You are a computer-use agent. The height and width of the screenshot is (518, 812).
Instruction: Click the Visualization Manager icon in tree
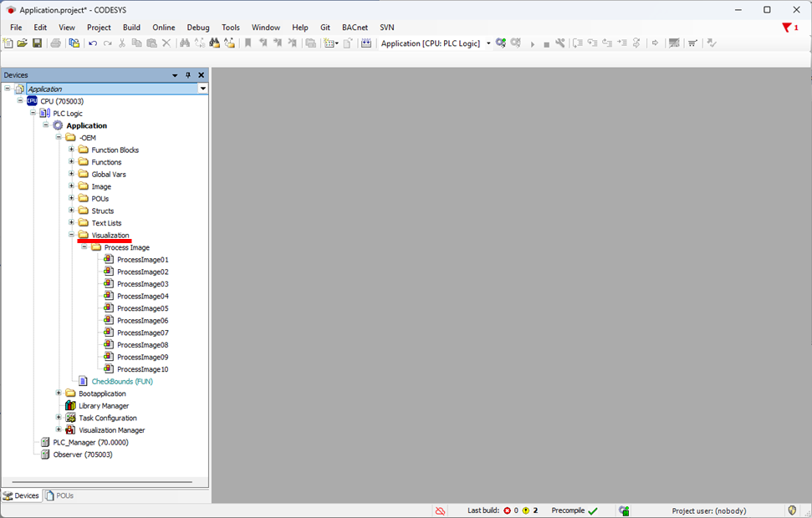pos(70,430)
